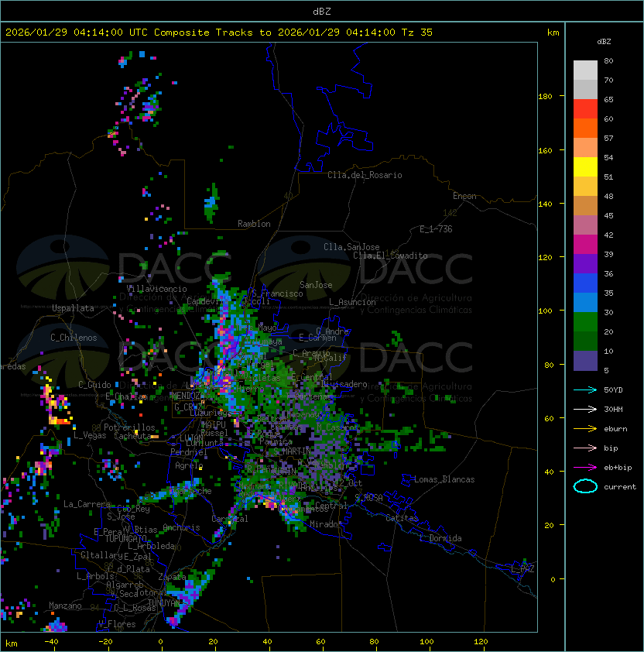Click the '140' tick on vertical axis
Viewport: 644px width, 652px height.
pos(545,204)
